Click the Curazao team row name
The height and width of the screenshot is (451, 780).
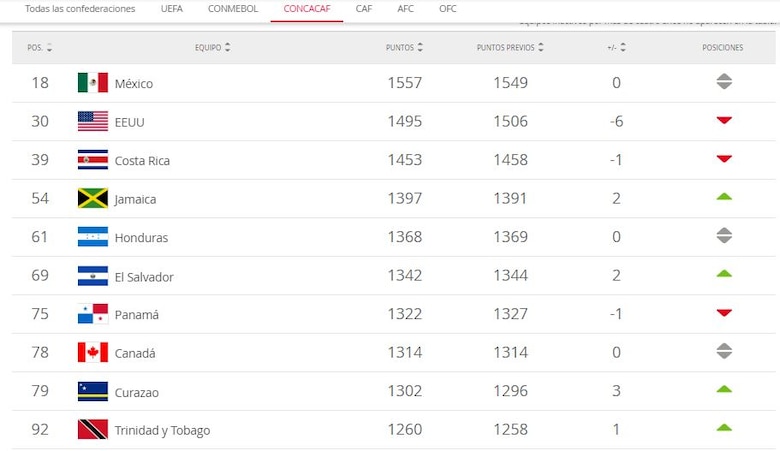(137, 392)
